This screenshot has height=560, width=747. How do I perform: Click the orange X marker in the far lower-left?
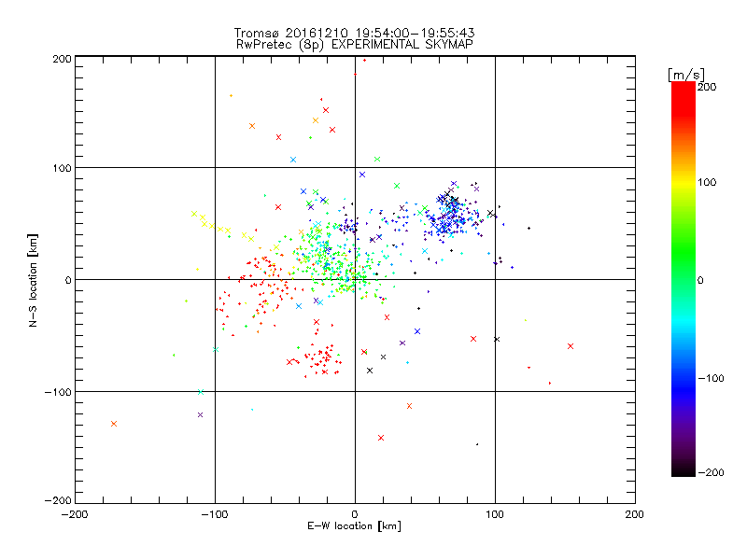pyautogui.click(x=113, y=424)
